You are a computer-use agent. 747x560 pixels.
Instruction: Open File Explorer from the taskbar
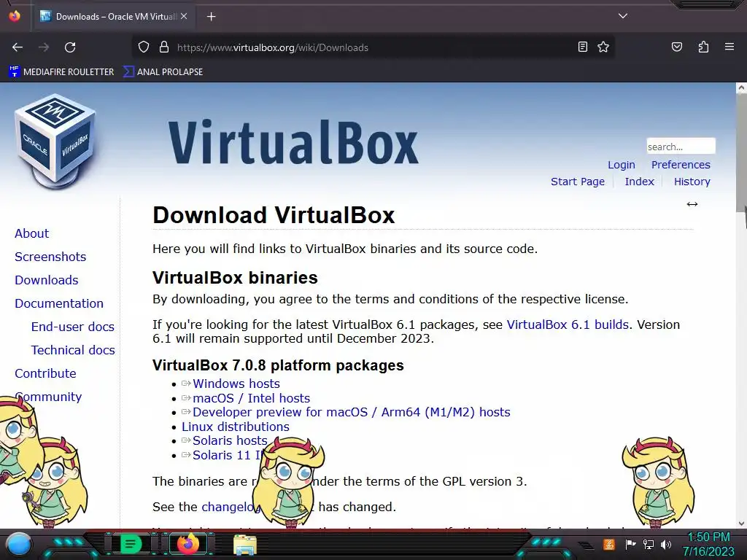click(245, 545)
